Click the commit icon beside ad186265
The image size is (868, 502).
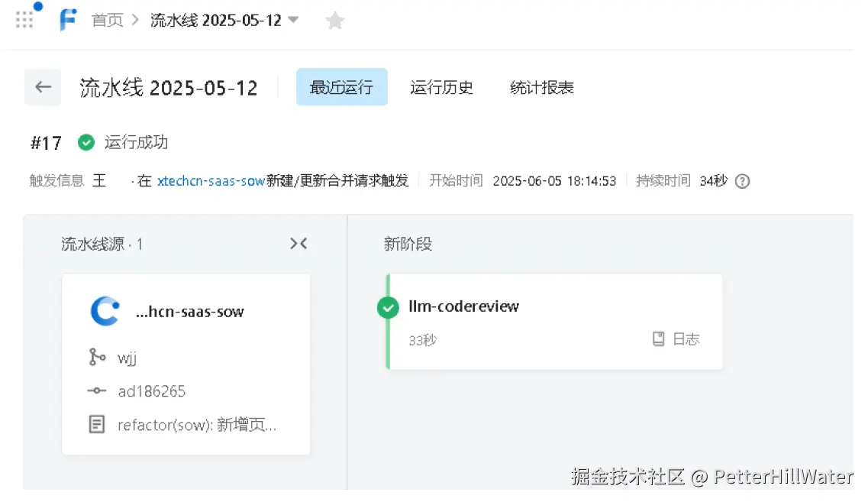(x=97, y=390)
